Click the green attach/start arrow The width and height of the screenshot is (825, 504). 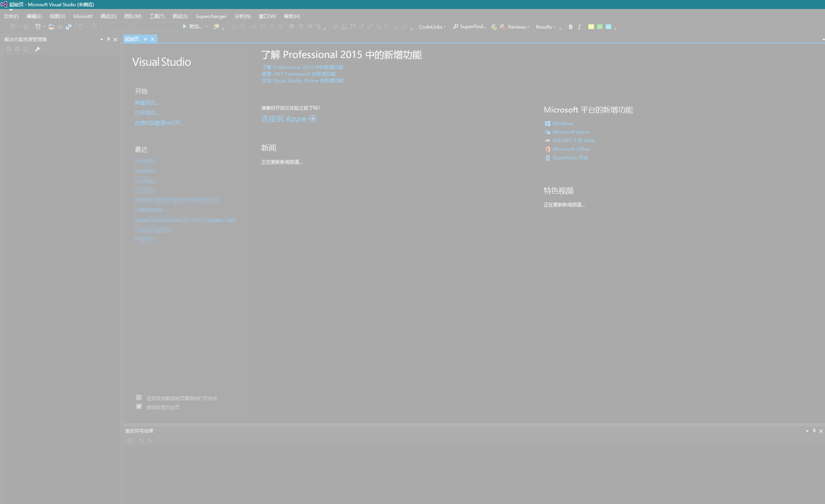184,27
